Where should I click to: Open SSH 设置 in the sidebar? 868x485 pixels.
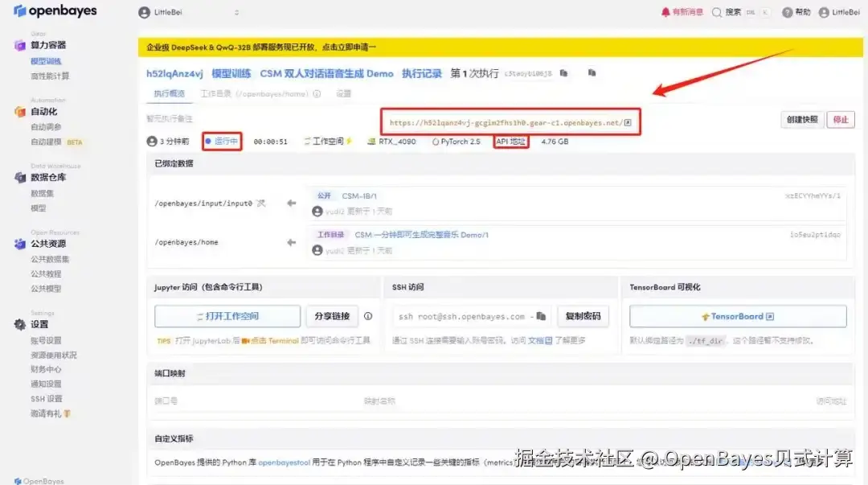(x=47, y=398)
